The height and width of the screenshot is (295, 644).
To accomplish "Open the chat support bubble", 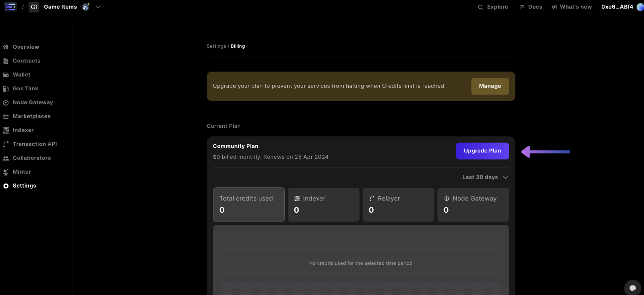I will click(632, 288).
